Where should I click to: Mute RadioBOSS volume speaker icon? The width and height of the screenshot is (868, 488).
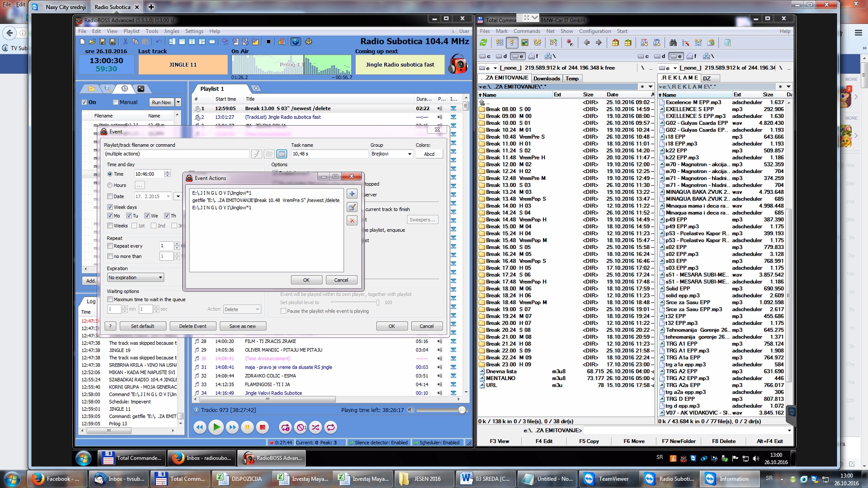pos(410,410)
